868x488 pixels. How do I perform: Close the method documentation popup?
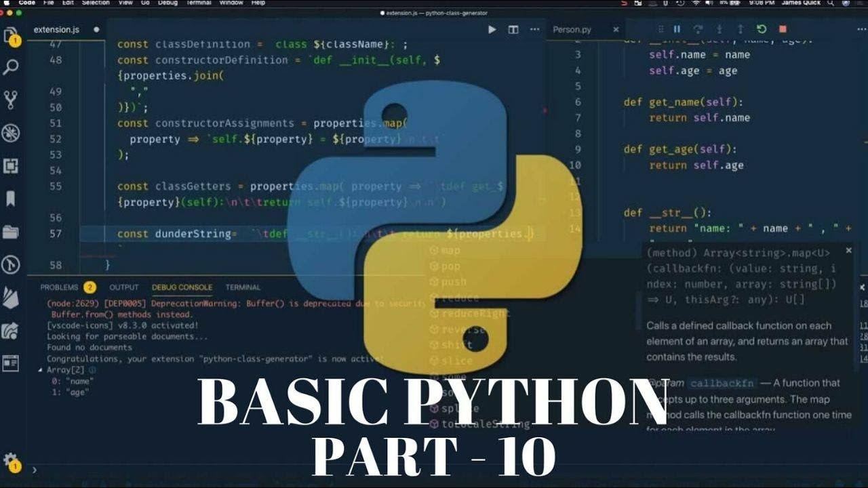(x=848, y=250)
